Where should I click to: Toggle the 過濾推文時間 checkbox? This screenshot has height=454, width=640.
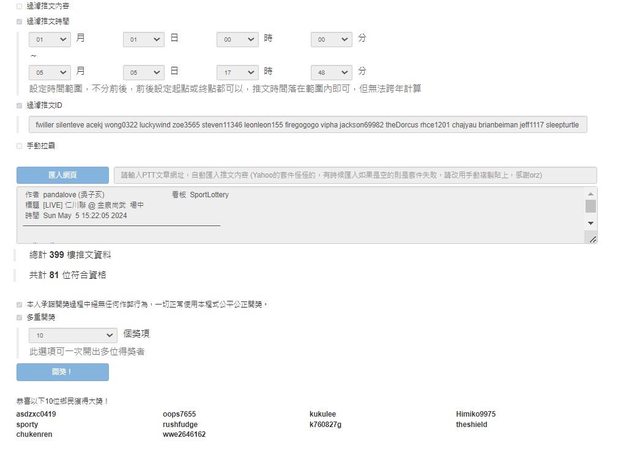[x=19, y=20]
